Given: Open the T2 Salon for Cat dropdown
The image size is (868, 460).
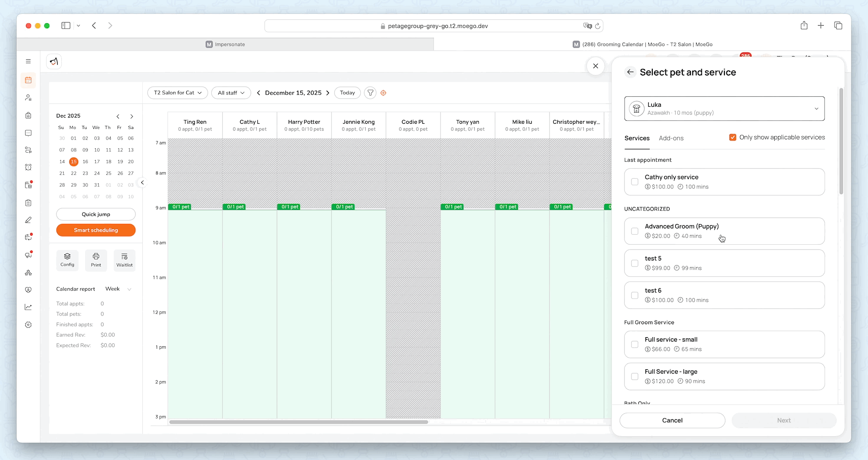Looking at the screenshot, I should click(178, 93).
